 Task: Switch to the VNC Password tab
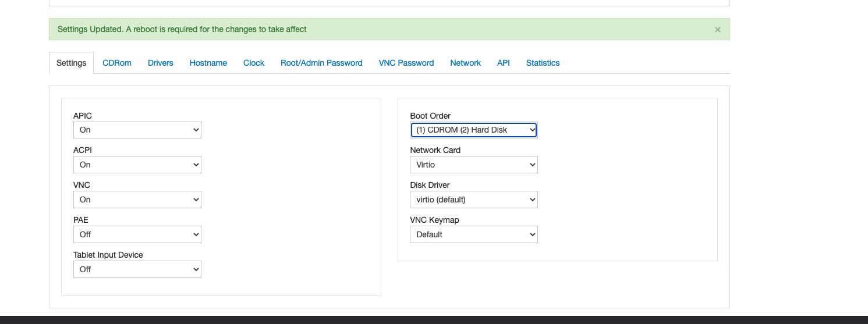point(406,63)
